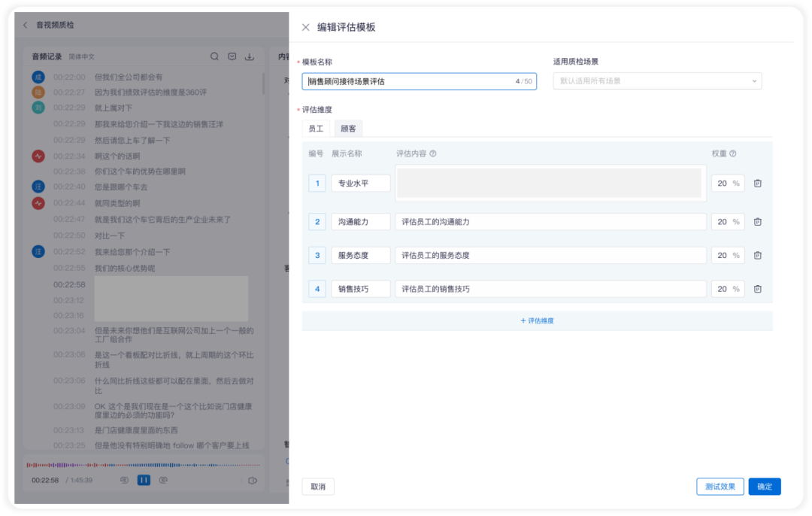
Task: Delete the 销售技巧 dimension row
Action: click(757, 289)
